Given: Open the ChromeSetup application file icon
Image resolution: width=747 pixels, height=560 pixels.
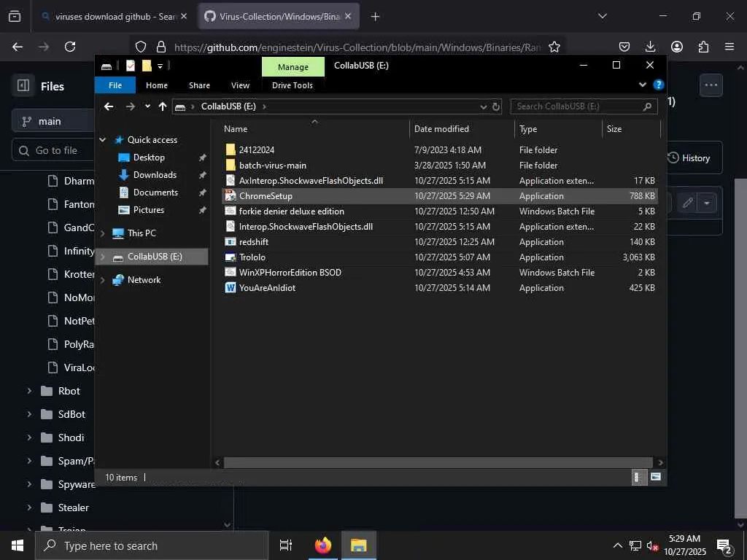Looking at the screenshot, I should 230,195.
